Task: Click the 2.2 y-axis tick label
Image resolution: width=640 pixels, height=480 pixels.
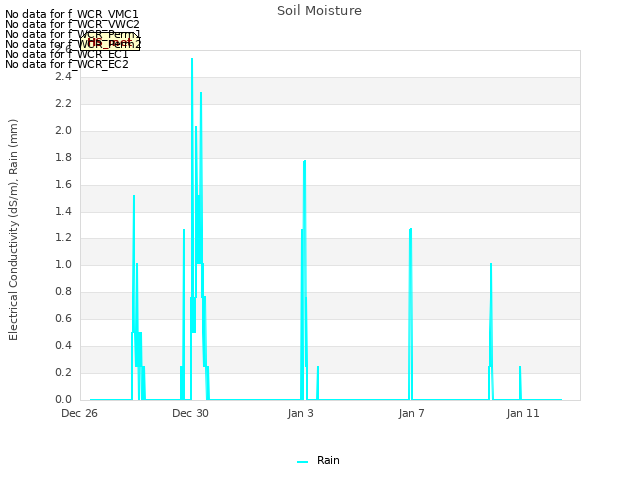Action: [x=63, y=104]
